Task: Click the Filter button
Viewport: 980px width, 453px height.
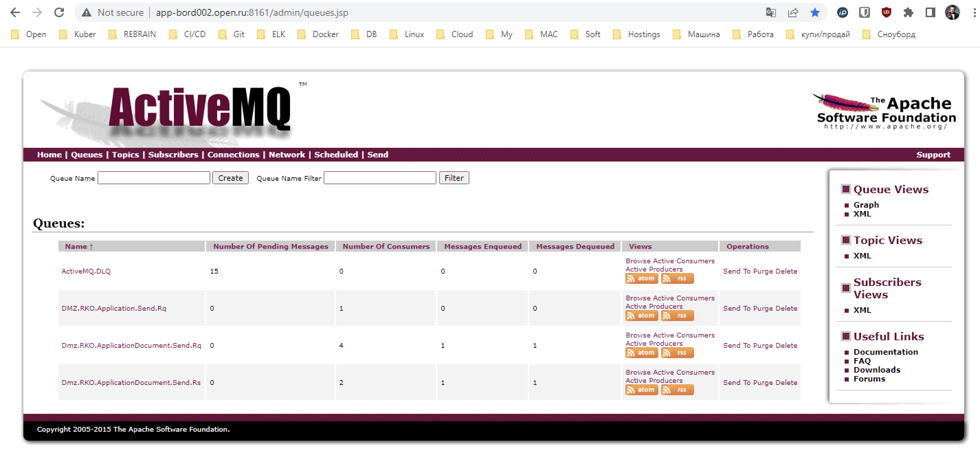Action: tap(454, 178)
